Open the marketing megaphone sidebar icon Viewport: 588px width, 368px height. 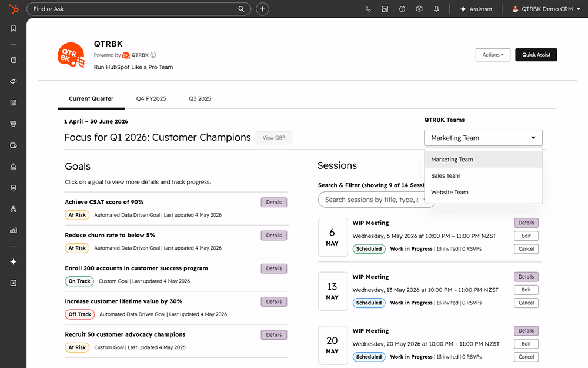(x=14, y=81)
